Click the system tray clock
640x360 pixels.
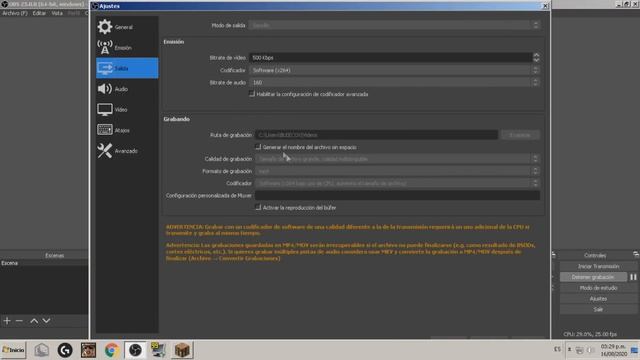613,350
